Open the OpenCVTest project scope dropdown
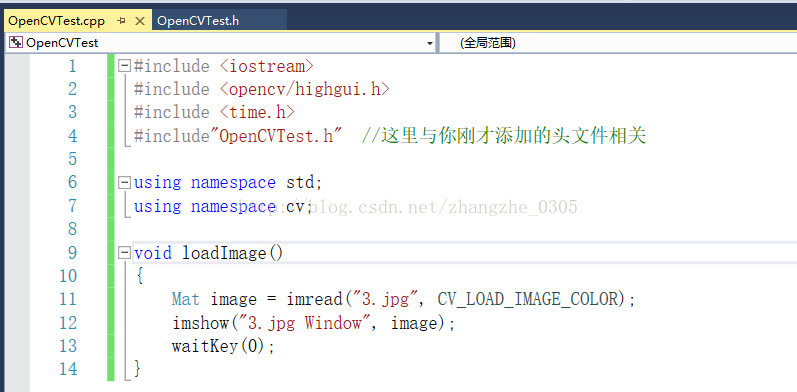797x392 pixels. (x=430, y=43)
